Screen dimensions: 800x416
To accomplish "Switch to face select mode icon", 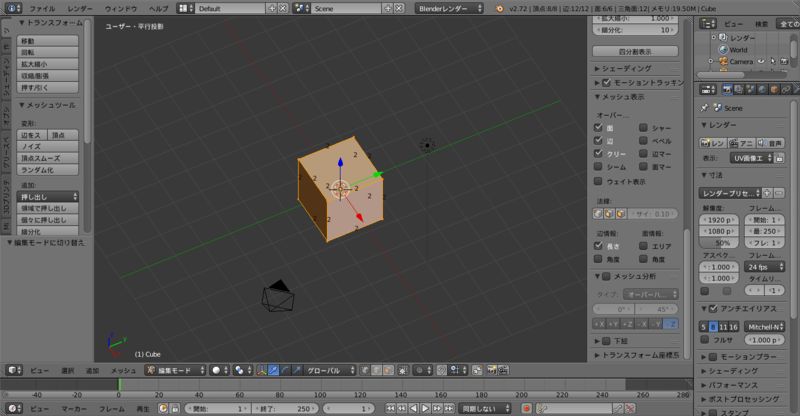I will pos(388,370).
